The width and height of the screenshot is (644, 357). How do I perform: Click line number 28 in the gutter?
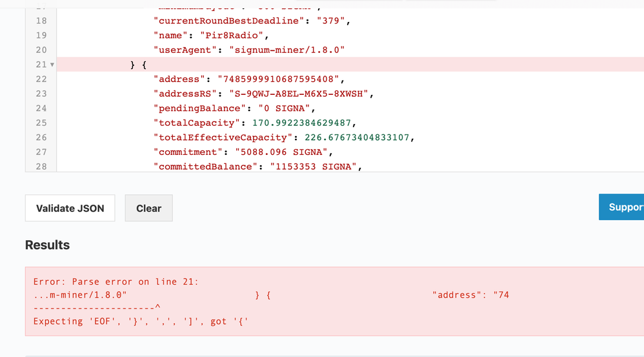(x=41, y=167)
